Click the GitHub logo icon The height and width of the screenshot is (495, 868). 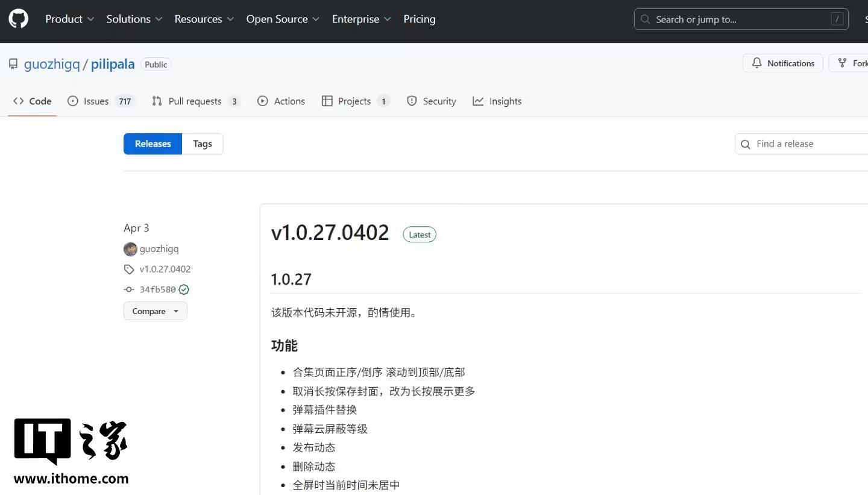coord(18,19)
